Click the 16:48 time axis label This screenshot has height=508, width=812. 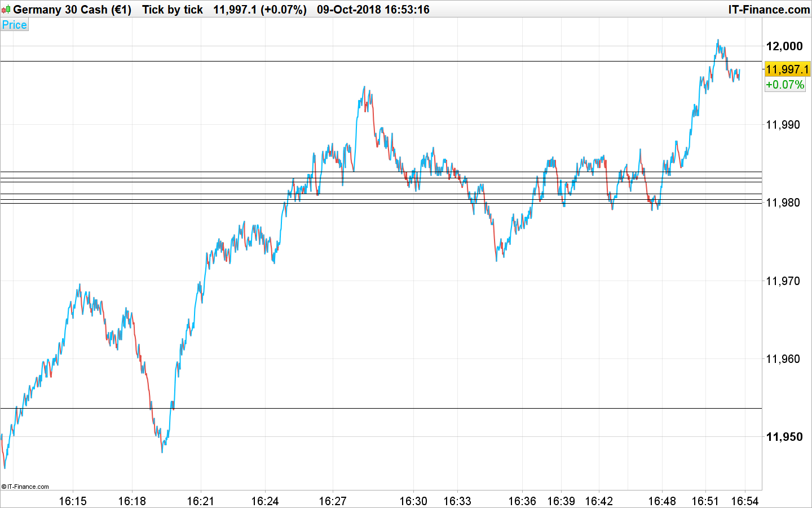coord(661,501)
